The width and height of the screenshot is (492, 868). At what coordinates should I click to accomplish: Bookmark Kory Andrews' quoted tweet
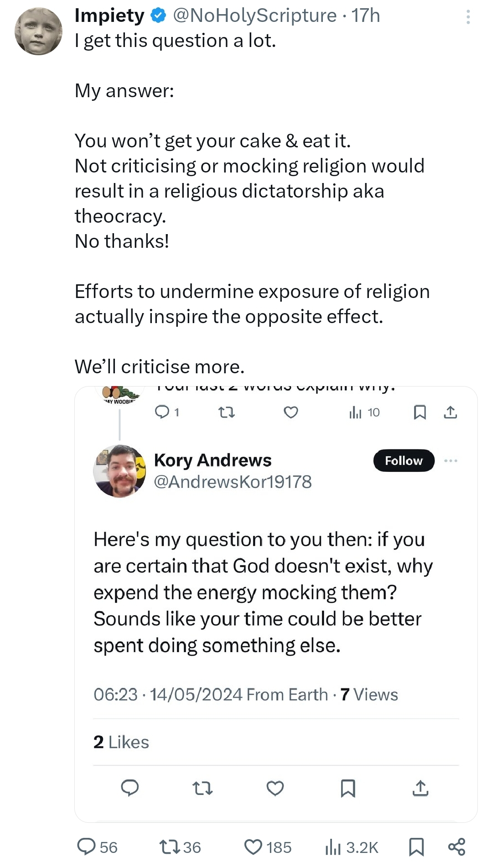tap(348, 788)
